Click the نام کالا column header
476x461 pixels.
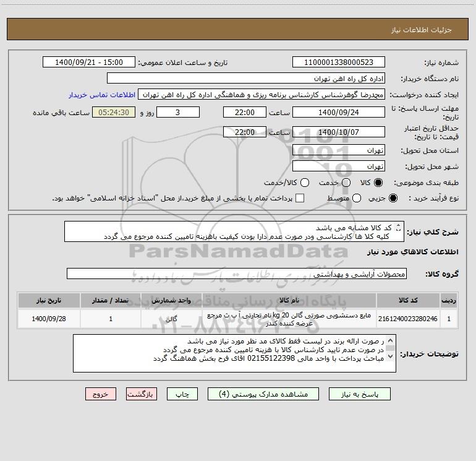pyautogui.click(x=289, y=301)
